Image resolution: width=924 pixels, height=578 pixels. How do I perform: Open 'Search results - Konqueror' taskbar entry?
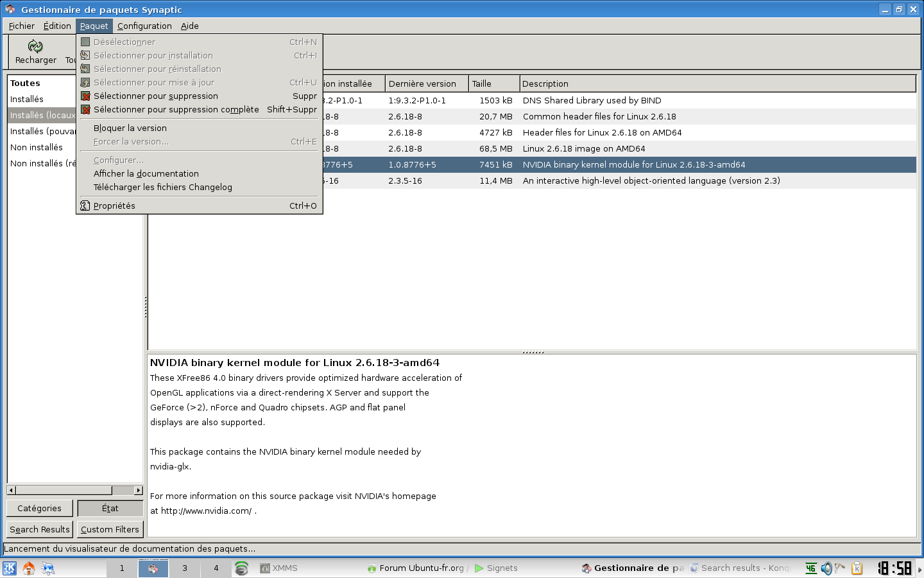741,568
